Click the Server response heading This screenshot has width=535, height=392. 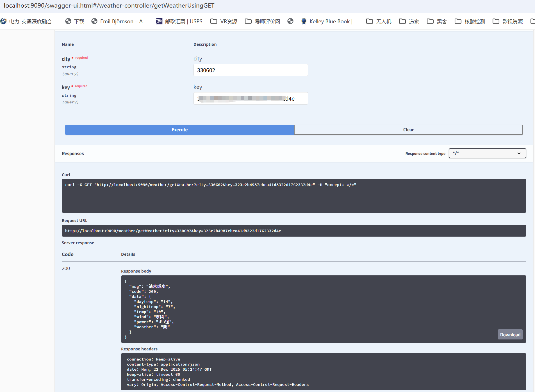tap(78, 243)
